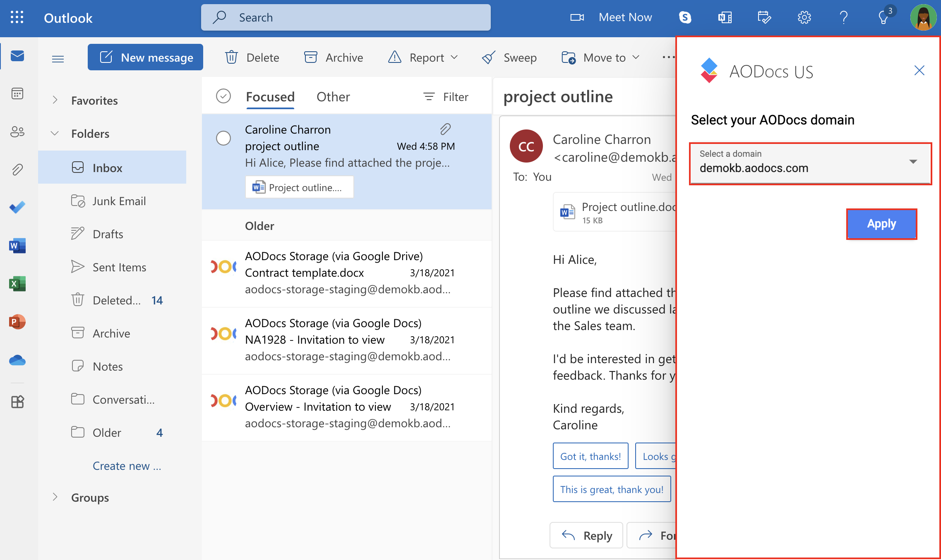Open the account profile picture
The image size is (941, 560).
[x=923, y=17]
